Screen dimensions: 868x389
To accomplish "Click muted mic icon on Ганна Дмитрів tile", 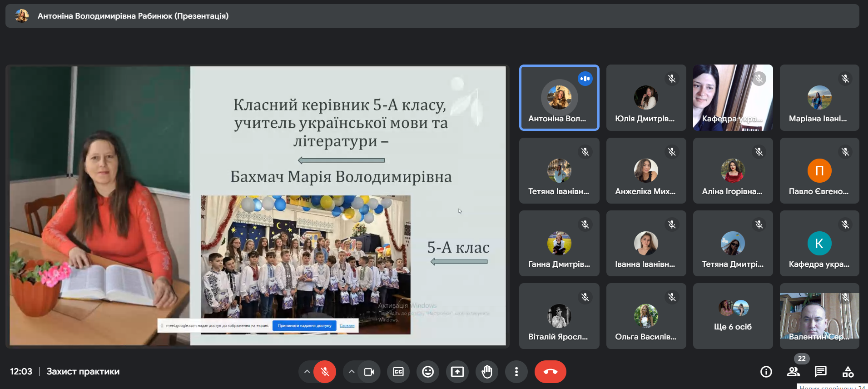I will pyautogui.click(x=585, y=224).
